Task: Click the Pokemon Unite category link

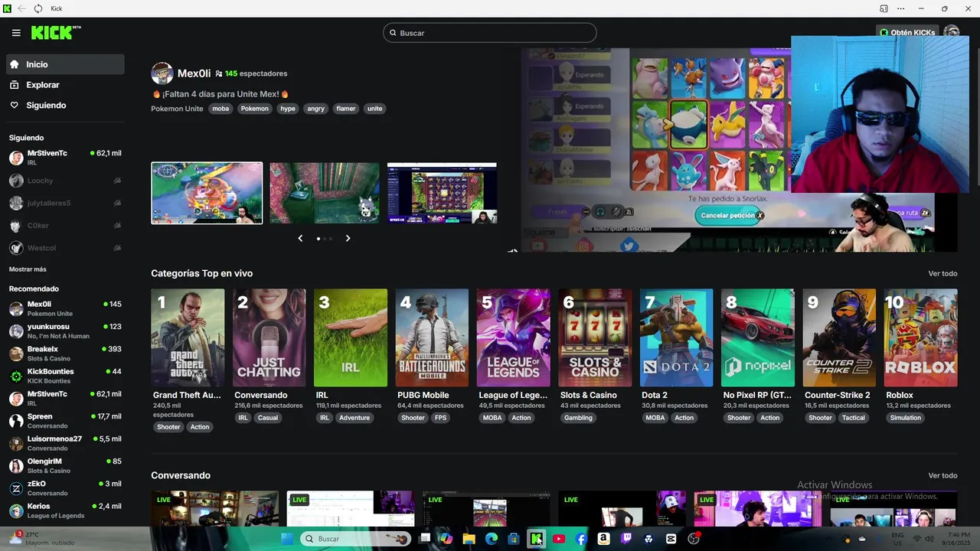Action: [x=177, y=109]
